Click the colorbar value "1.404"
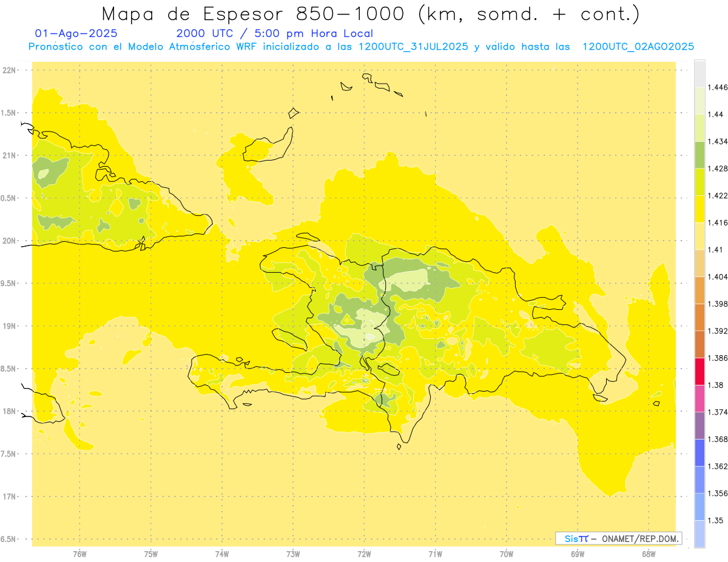Viewport: 728px width, 562px height. point(717,277)
